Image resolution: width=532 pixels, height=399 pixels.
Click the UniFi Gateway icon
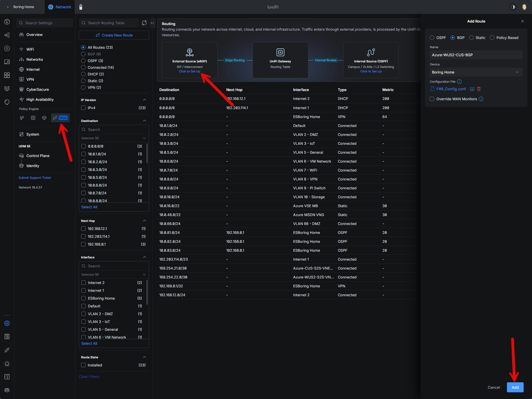[280, 52]
